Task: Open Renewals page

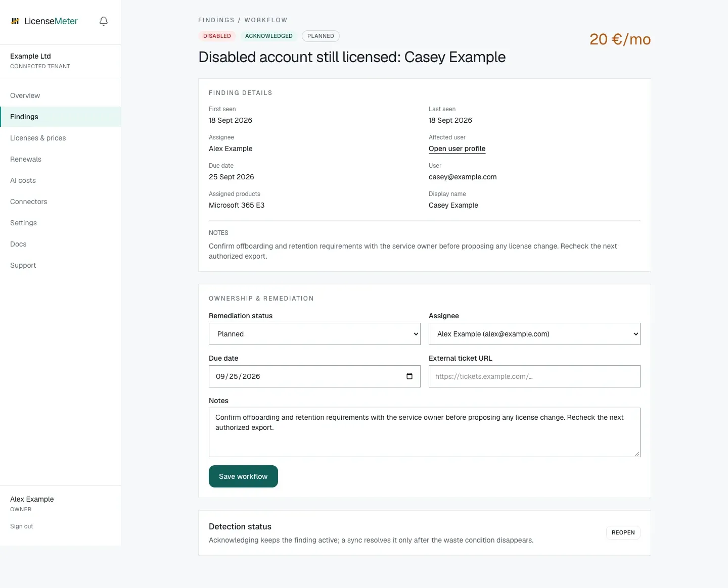Action: [60, 159]
